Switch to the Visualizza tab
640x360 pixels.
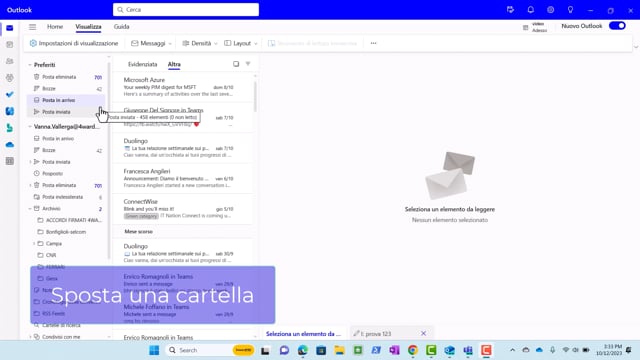pos(88,27)
